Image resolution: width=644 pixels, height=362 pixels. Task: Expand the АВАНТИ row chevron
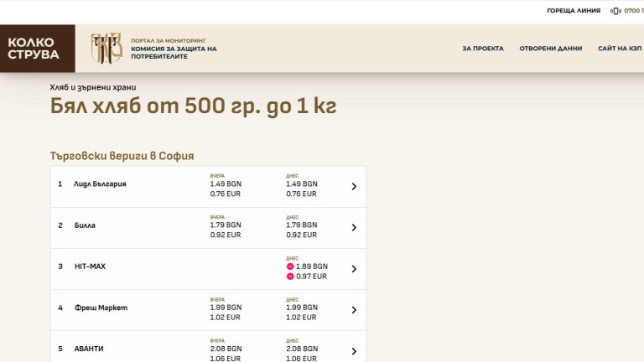tap(353, 351)
